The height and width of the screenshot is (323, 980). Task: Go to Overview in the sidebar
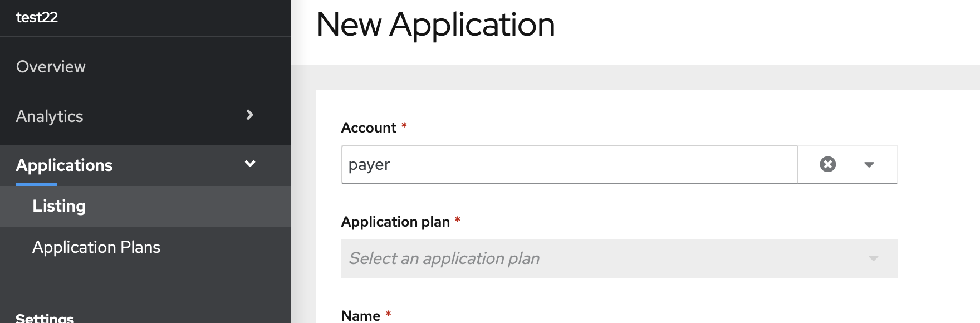point(51,67)
